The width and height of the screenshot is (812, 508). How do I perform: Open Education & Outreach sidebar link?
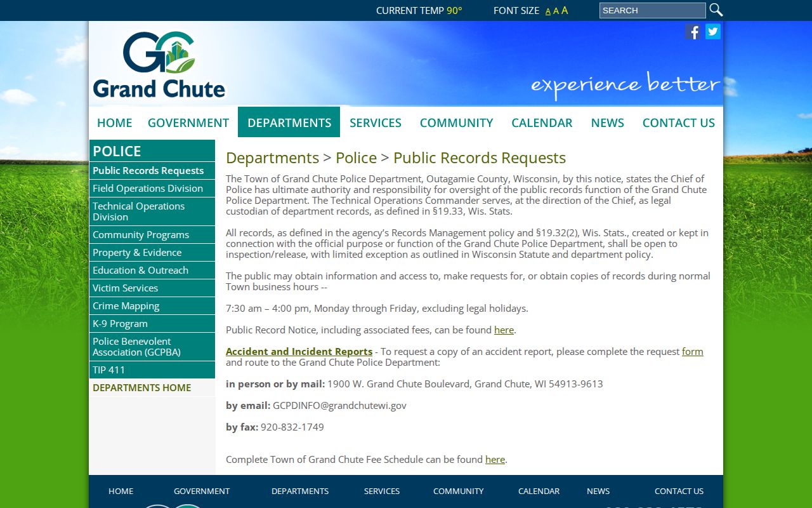point(152,270)
